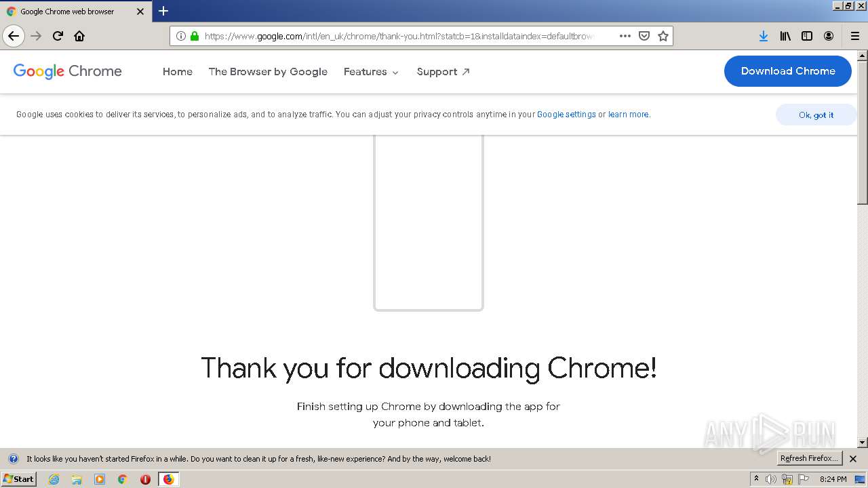The image size is (868, 488).
Task: Save page to Pocket
Action: pyautogui.click(x=644, y=36)
